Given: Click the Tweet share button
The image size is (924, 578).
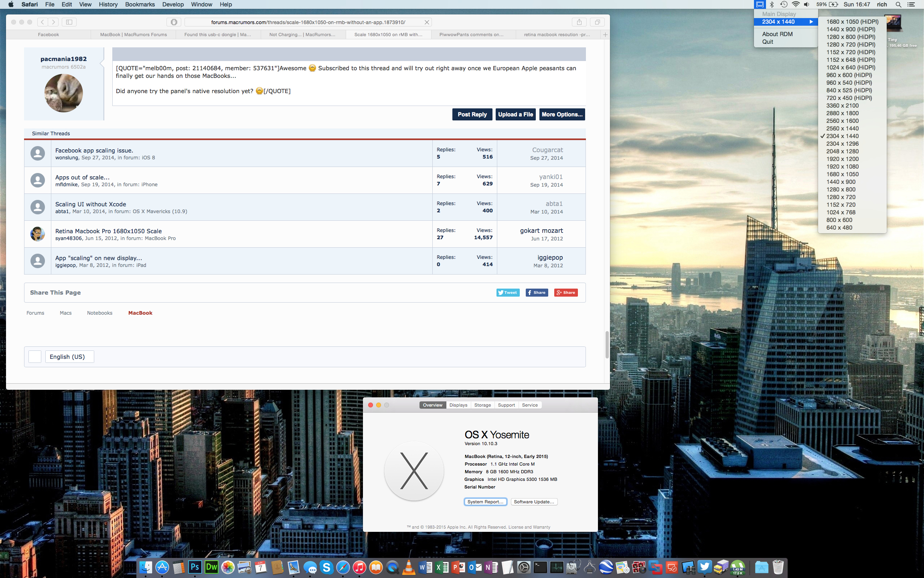Looking at the screenshot, I should point(508,293).
